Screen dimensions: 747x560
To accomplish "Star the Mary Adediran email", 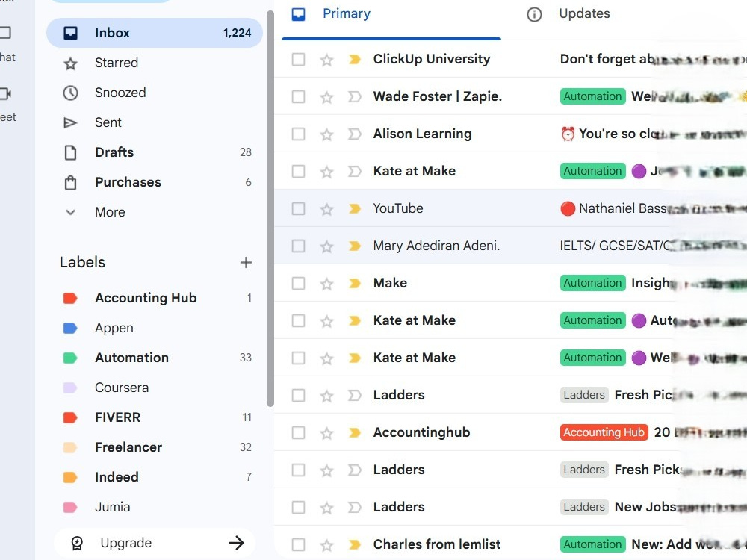I will coord(326,246).
